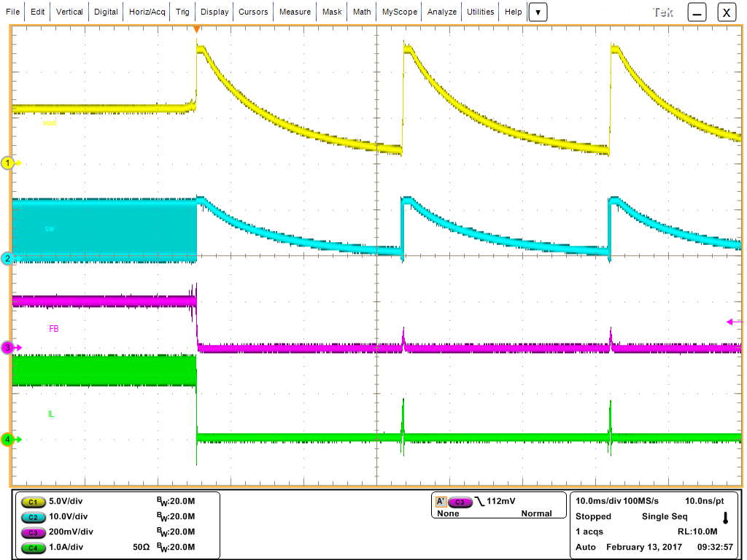Open the MyScope menu
Screen dimensions: 747x560
(x=398, y=12)
